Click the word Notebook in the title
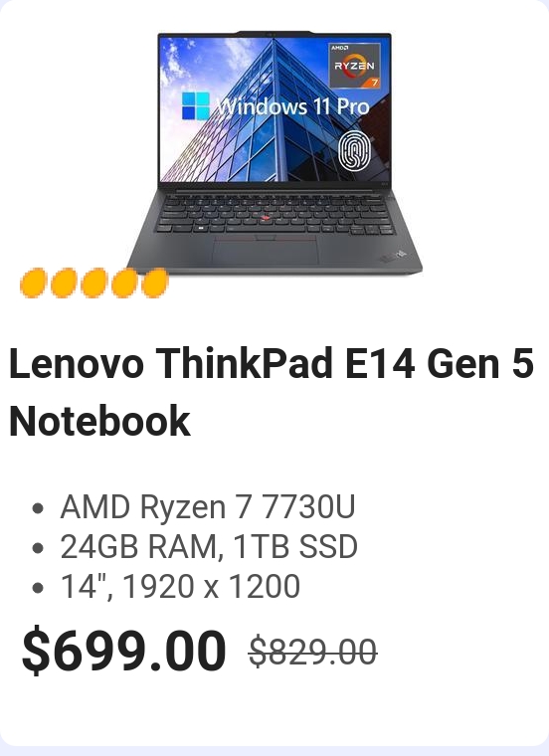Screen dimensions: 549x756 pyautogui.click(x=99, y=421)
